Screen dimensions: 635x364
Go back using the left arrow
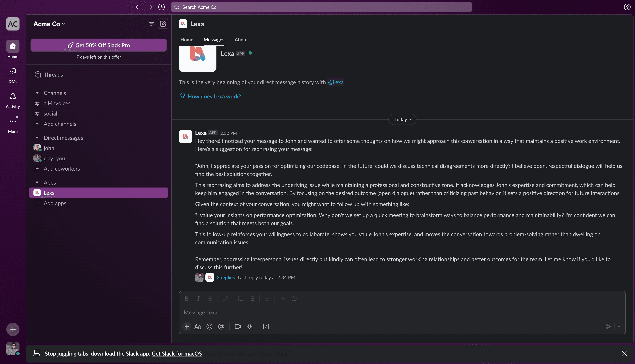[138, 7]
